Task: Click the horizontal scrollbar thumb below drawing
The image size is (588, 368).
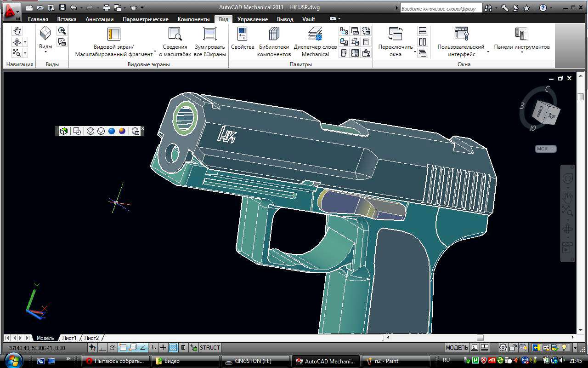Action: [x=480, y=338]
